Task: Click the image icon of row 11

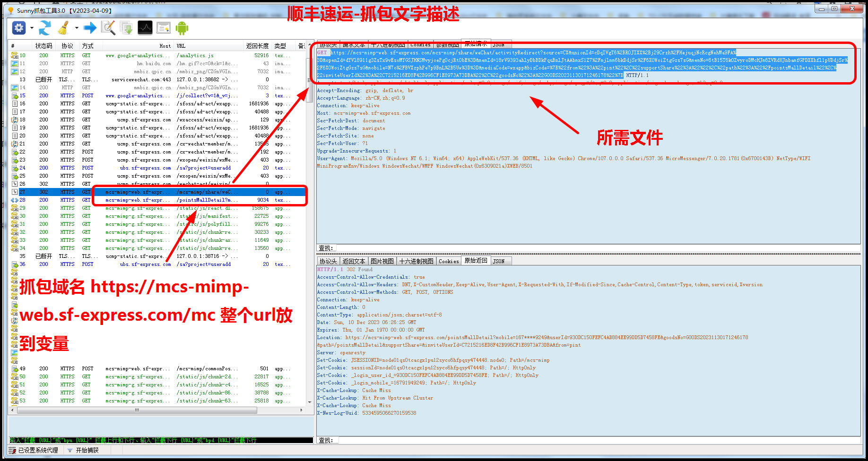Action: coord(14,63)
